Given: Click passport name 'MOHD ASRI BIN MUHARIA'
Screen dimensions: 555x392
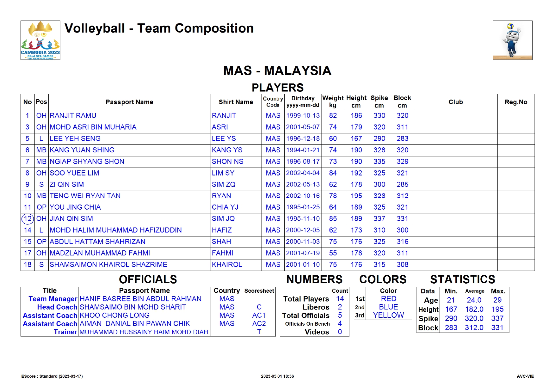Looking at the screenshot, I should [93, 127].
